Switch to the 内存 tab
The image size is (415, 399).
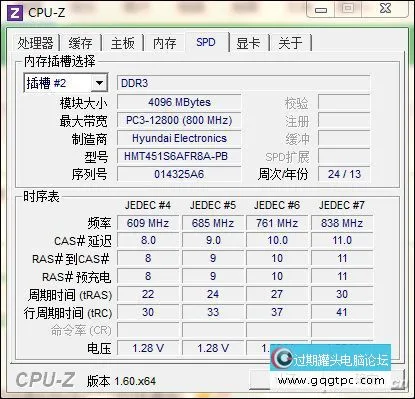164,43
